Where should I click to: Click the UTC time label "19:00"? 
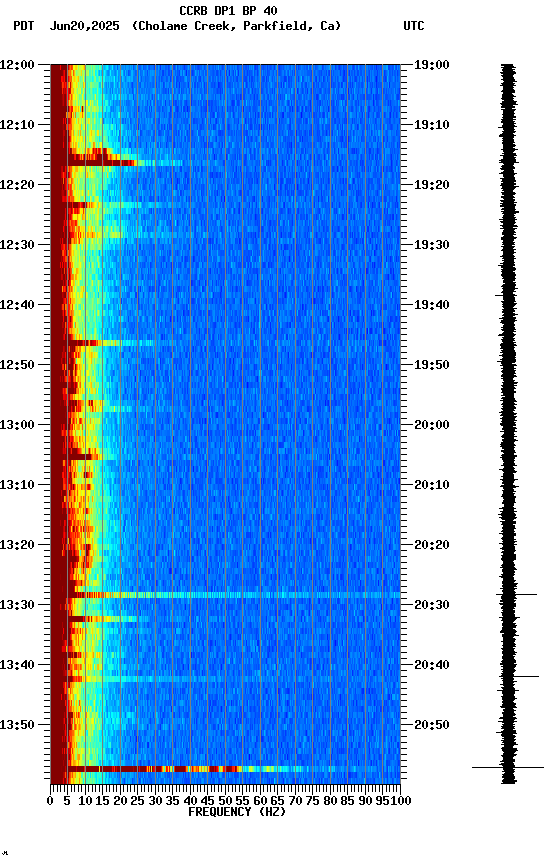(432, 65)
